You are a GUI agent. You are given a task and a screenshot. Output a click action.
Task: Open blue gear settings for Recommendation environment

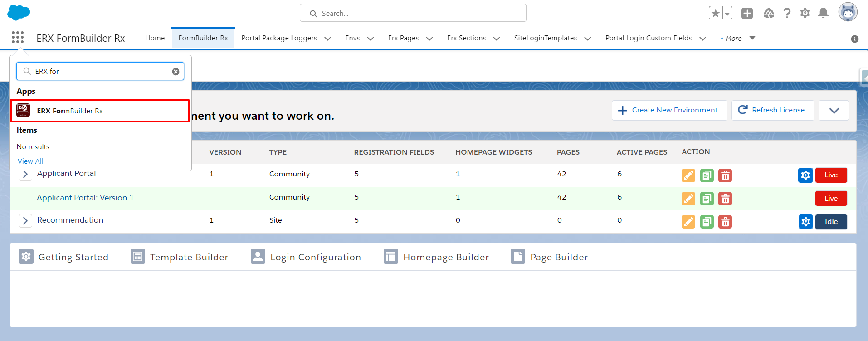[805, 222]
